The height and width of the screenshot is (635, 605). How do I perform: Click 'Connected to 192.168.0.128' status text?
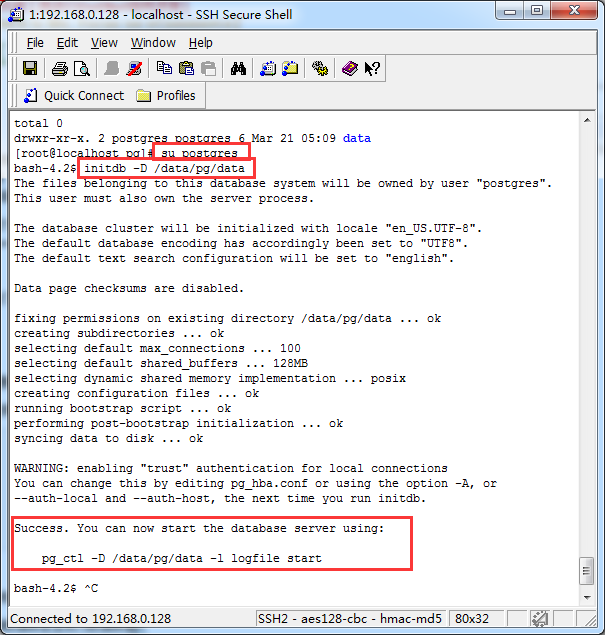click(x=91, y=618)
